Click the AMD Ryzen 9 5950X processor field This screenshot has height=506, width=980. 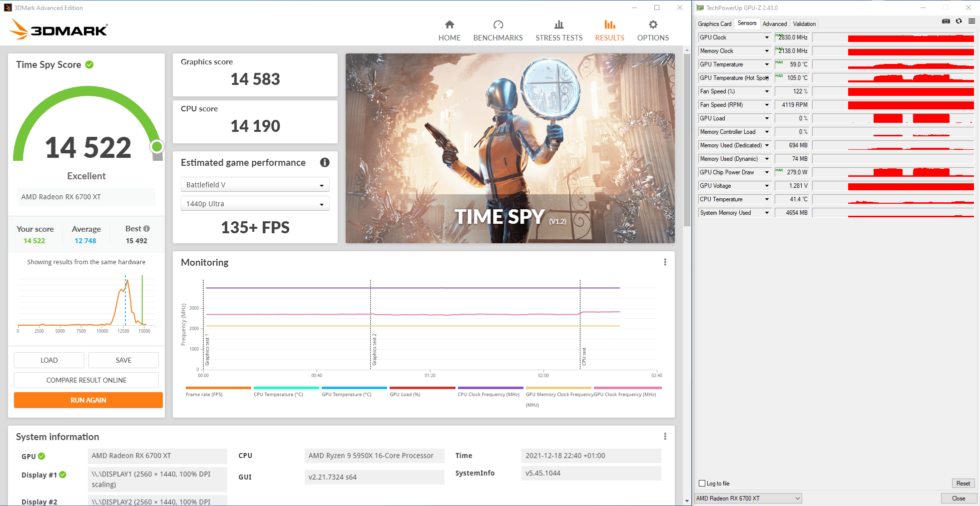click(x=374, y=456)
